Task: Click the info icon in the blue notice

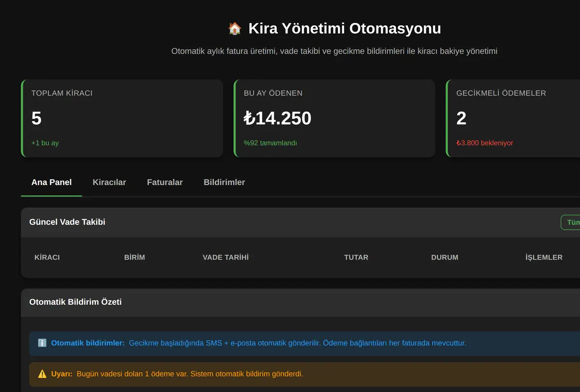Action: [x=42, y=343]
